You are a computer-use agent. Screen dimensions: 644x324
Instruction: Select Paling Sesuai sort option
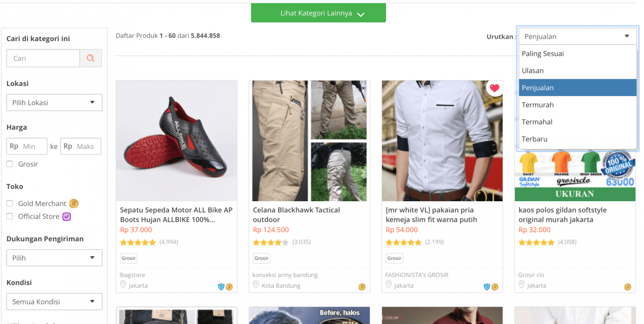(578, 54)
